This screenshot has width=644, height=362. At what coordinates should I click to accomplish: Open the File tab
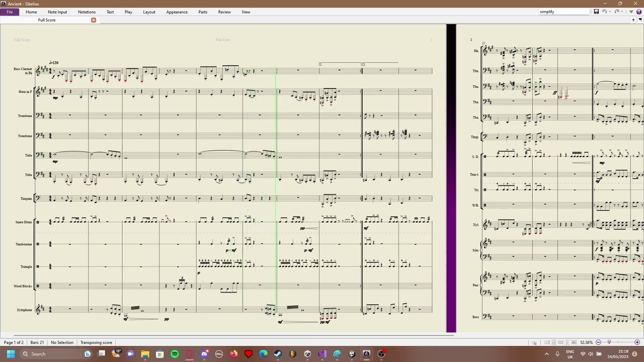(x=10, y=12)
